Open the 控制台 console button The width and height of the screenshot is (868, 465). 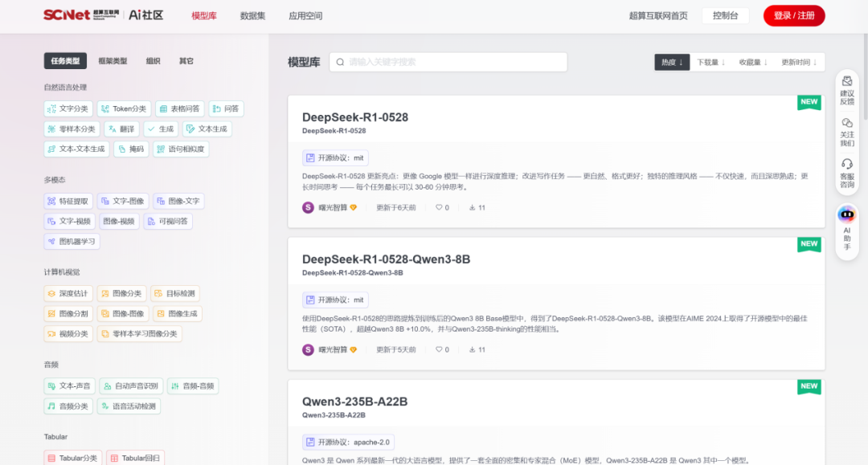(x=725, y=15)
